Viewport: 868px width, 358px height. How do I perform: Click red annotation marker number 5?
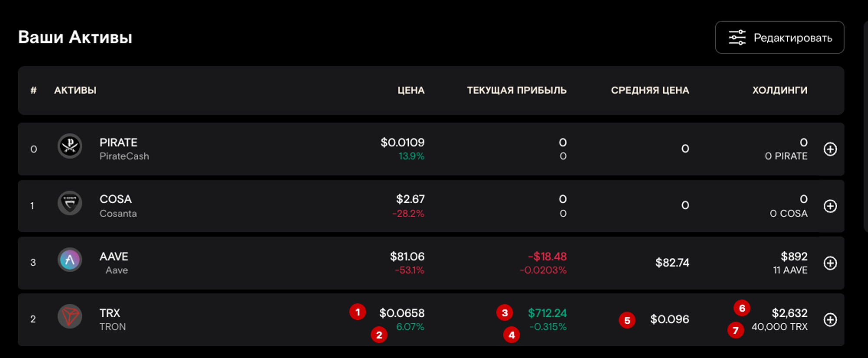627,321
